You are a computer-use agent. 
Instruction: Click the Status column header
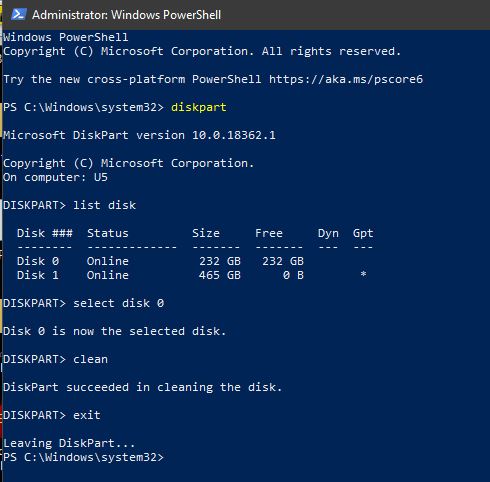(108, 233)
